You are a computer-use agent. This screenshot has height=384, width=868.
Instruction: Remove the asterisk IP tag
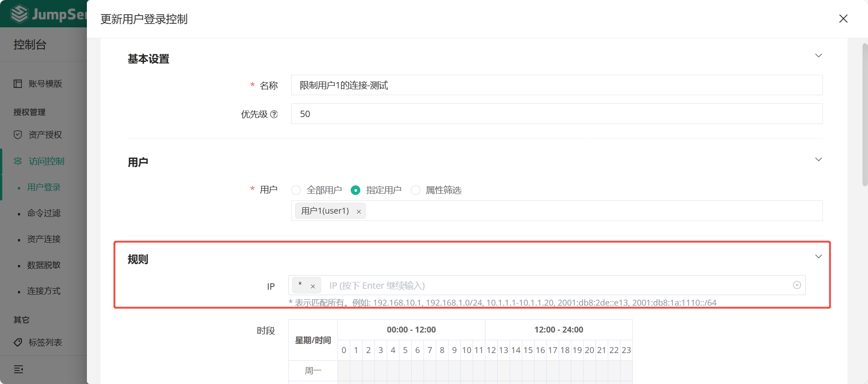(x=313, y=287)
